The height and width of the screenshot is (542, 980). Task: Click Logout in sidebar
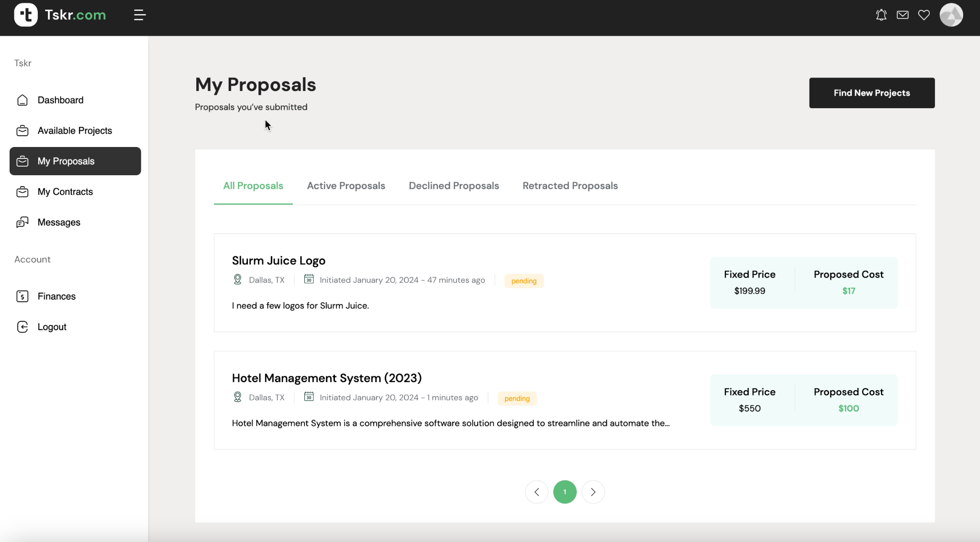tap(52, 327)
